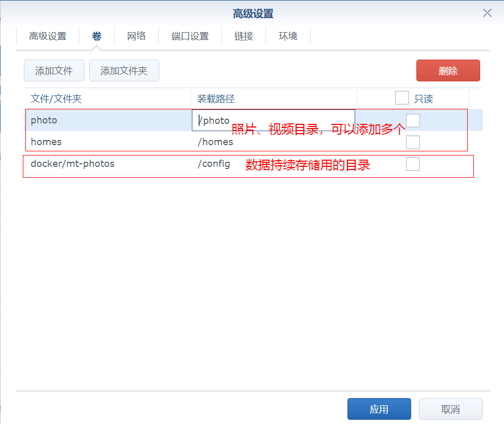This screenshot has height=425, width=504.
Task: Switch to the 环境 tab
Action: 288,36
